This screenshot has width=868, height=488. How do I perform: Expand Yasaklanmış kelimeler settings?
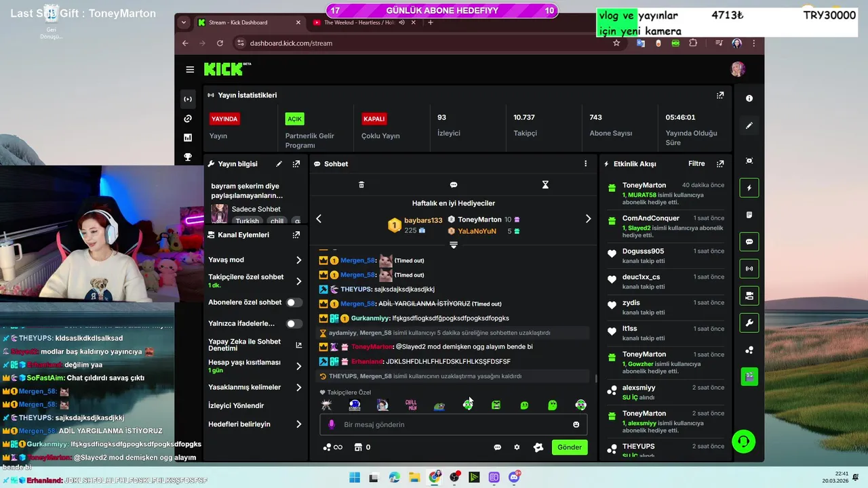click(299, 388)
